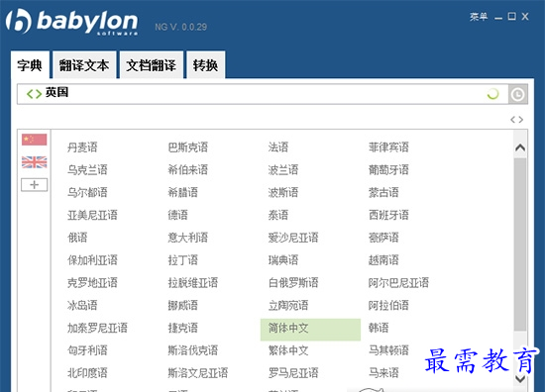Screen dimensions: 545x392
Task: Click the vertical scrollbar thumb
Action: pyautogui.click(x=520, y=245)
